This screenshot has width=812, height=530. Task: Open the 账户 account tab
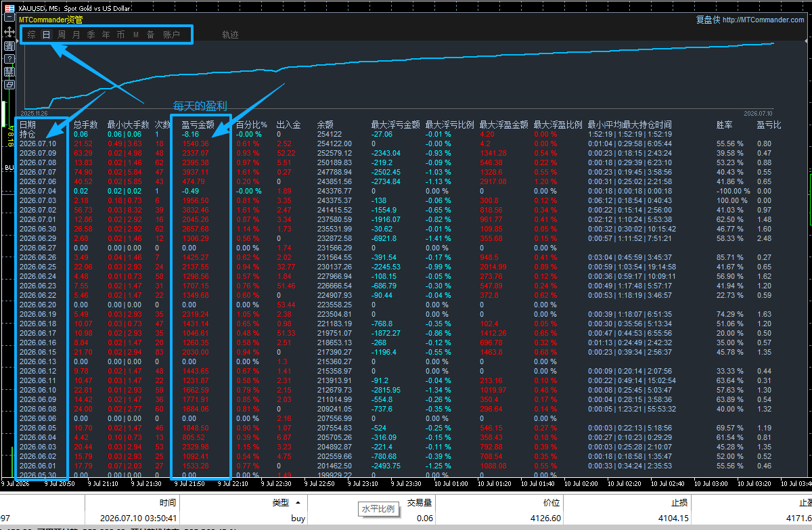click(x=172, y=35)
